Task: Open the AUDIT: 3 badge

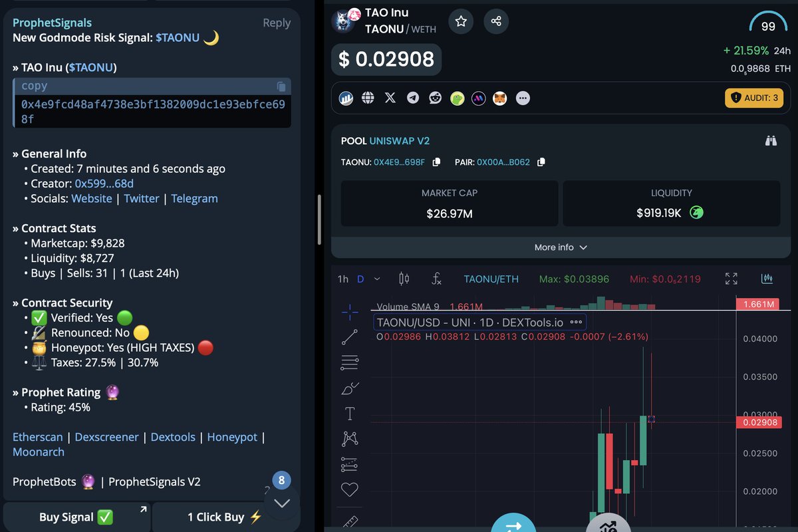Action: coord(754,98)
